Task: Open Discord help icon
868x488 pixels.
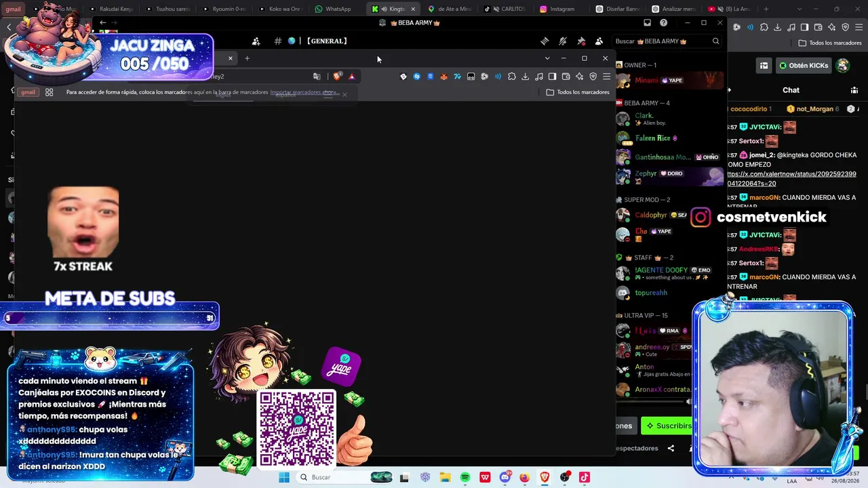Action: click(663, 22)
